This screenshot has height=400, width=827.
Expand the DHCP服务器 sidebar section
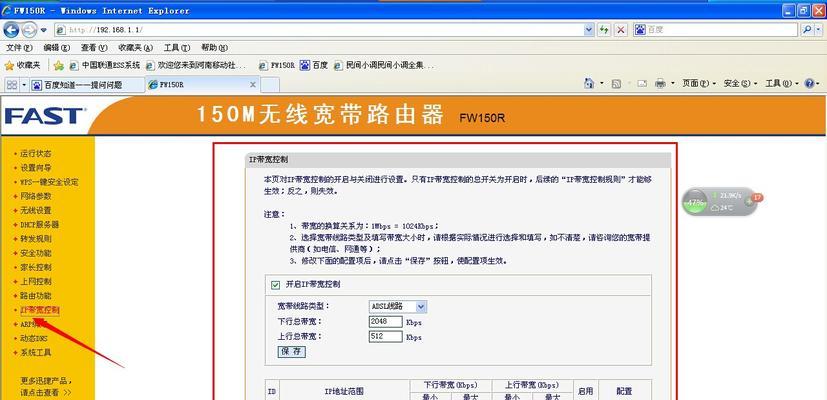click(39, 225)
